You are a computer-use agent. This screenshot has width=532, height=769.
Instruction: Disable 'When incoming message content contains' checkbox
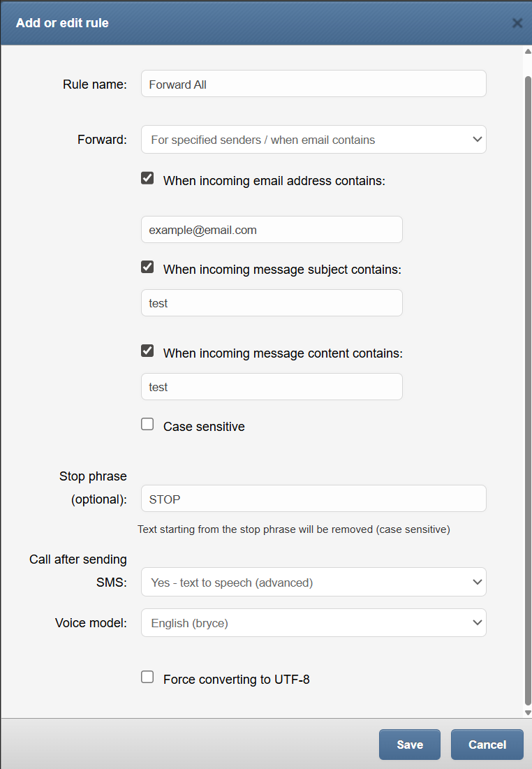(147, 351)
